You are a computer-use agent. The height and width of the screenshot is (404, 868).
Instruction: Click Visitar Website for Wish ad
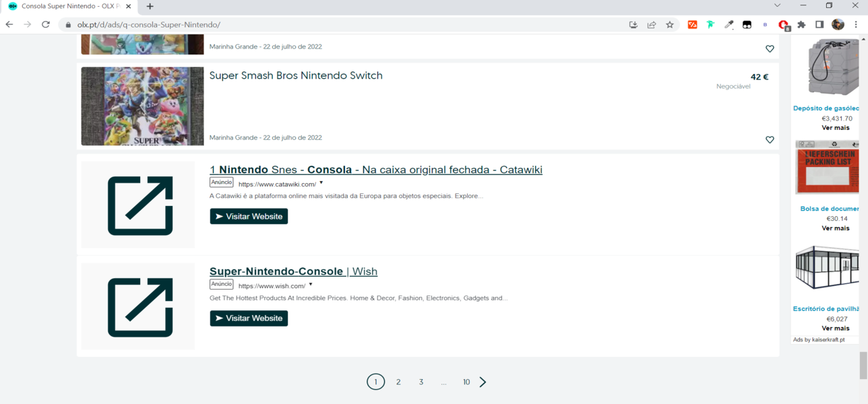pos(249,318)
